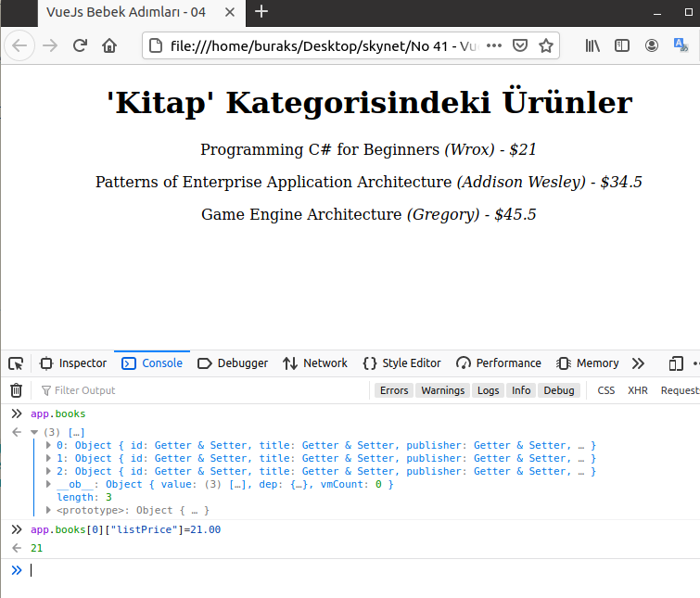The width and height of the screenshot is (700, 598).
Task: Open a new browser tab
Action: 261,12
